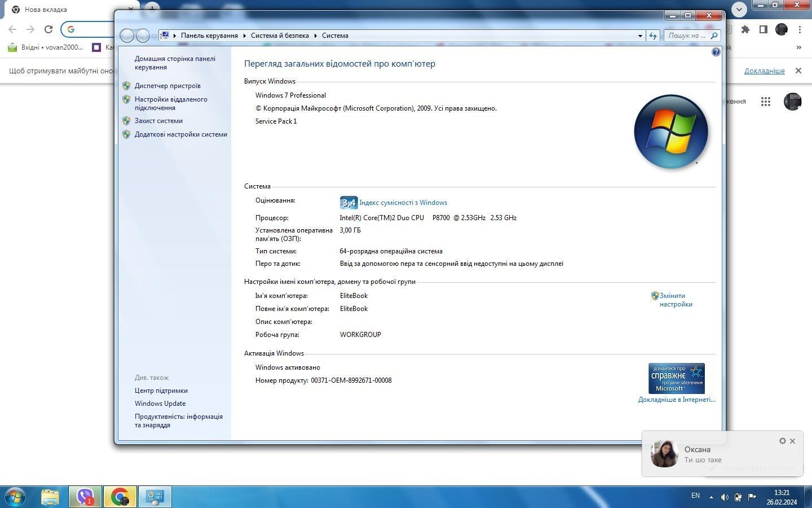Switch to Chrome in the taskbar
The width and height of the screenshot is (812, 508).
point(120,497)
